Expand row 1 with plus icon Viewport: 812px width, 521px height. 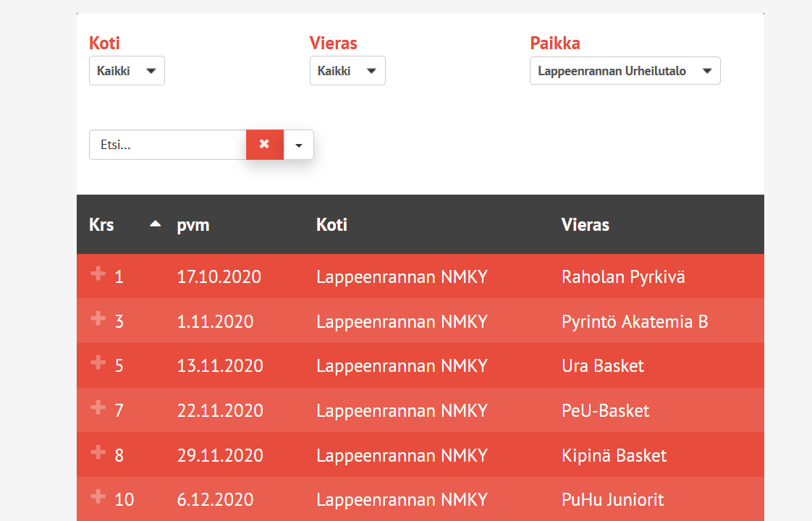pyautogui.click(x=98, y=274)
